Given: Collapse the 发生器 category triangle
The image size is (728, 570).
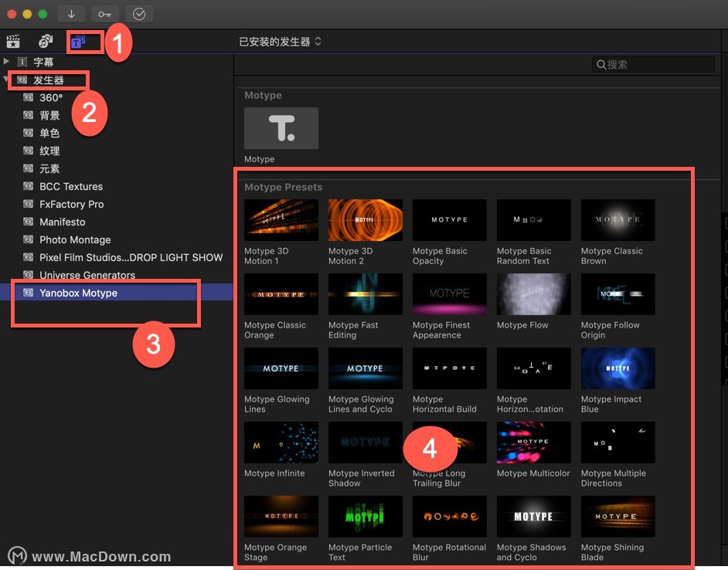Looking at the screenshot, I should 6,80.
